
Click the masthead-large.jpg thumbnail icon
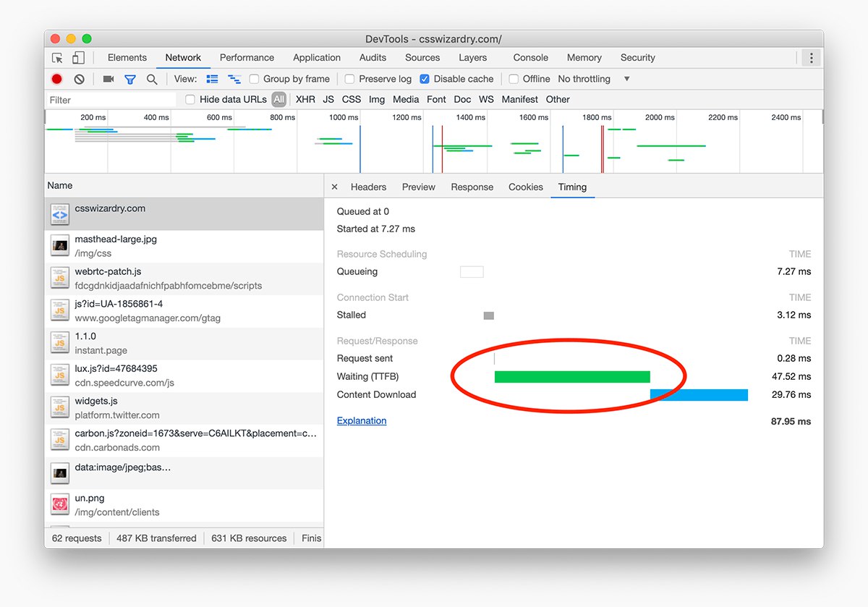pos(59,246)
